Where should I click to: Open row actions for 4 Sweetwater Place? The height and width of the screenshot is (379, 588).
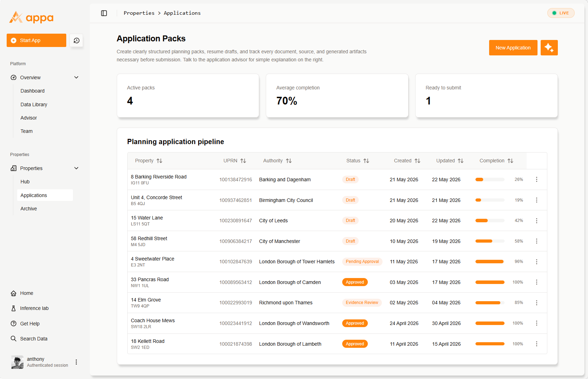pyautogui.click(x=536, y=262)
